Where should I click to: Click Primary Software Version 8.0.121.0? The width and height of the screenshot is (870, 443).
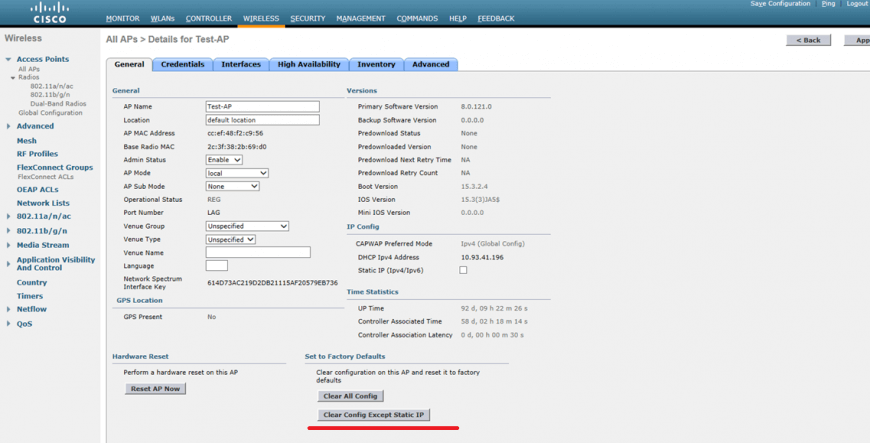(476, 107)
